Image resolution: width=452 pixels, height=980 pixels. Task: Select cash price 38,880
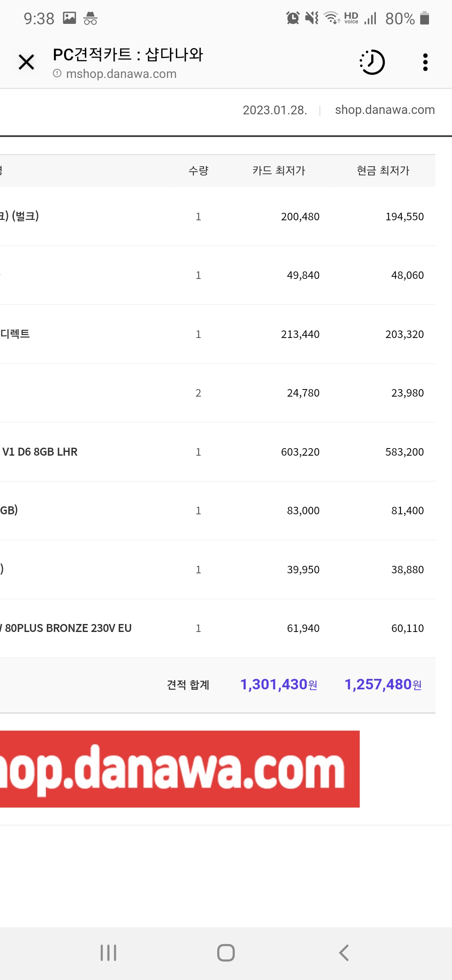coord(408,570)
